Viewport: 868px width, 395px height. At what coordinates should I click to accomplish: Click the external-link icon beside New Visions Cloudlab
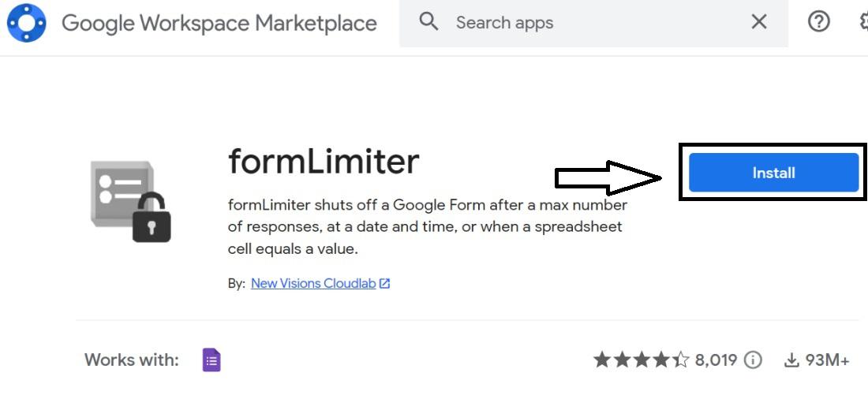tap(385, 283)
